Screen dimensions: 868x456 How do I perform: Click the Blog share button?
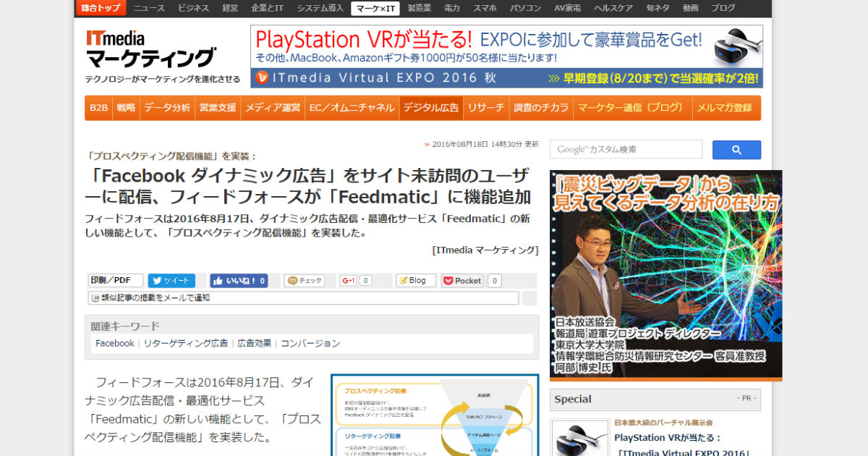416,281
